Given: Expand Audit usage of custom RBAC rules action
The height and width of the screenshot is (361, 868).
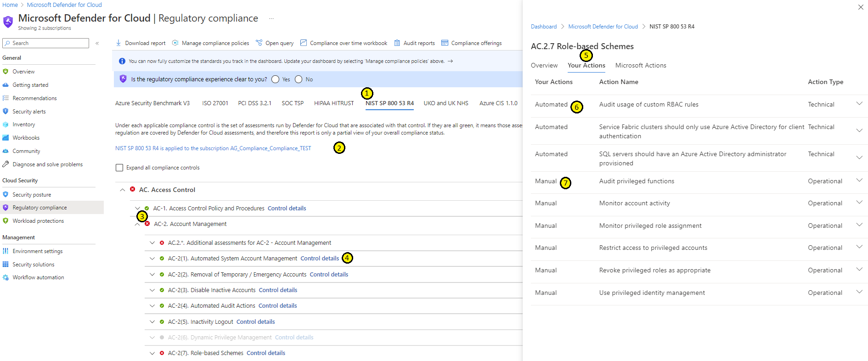Looking at the screenshot, I should click(x=859, y=103).
